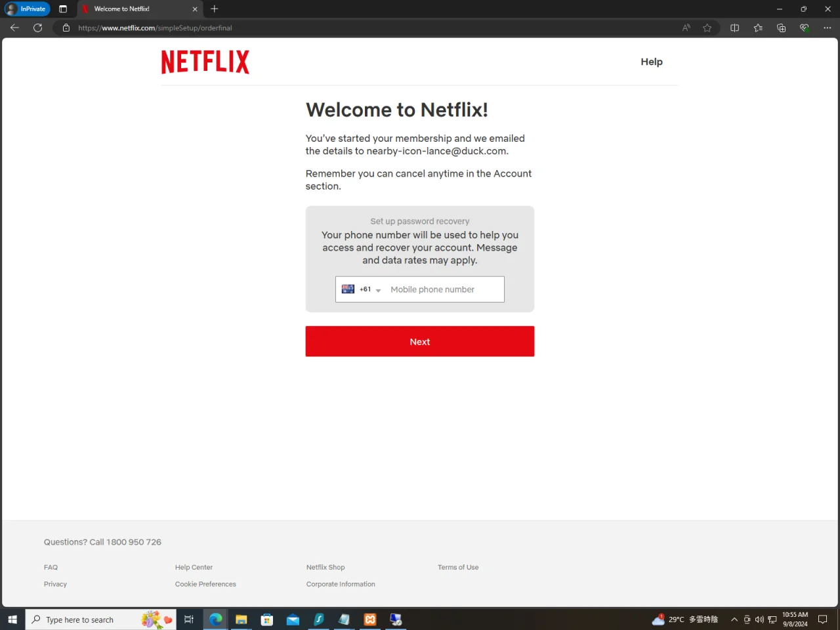Open the monitor app taskbar icon
The image size is (840, 630).
(x=396, y=619)
